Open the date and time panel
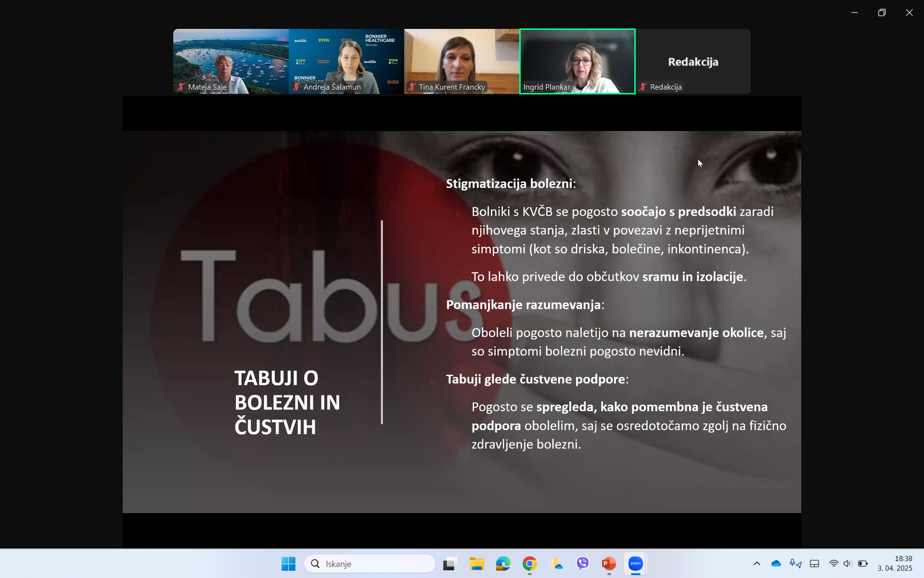This screenshot has height=578, width=924. [895, 564]
